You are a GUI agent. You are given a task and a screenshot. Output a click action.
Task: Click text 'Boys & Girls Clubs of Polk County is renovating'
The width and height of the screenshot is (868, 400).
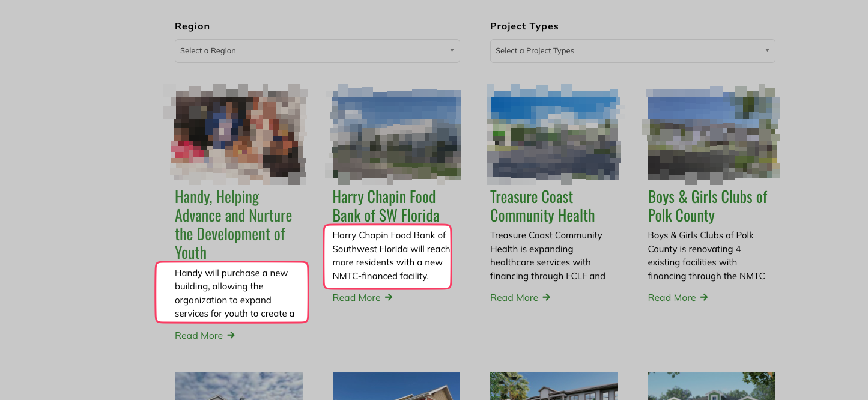(701, 242)
